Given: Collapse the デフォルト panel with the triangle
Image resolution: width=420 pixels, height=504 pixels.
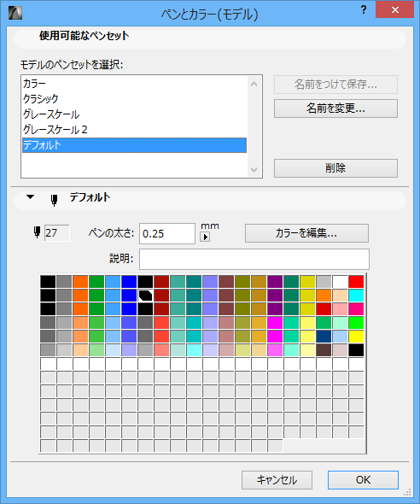Looking at the screenshot, I should tap(30, 197).
